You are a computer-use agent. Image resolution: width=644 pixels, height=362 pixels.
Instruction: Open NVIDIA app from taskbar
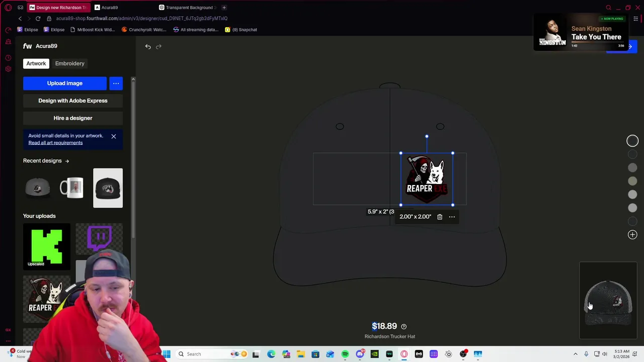(x=374, y=354)
